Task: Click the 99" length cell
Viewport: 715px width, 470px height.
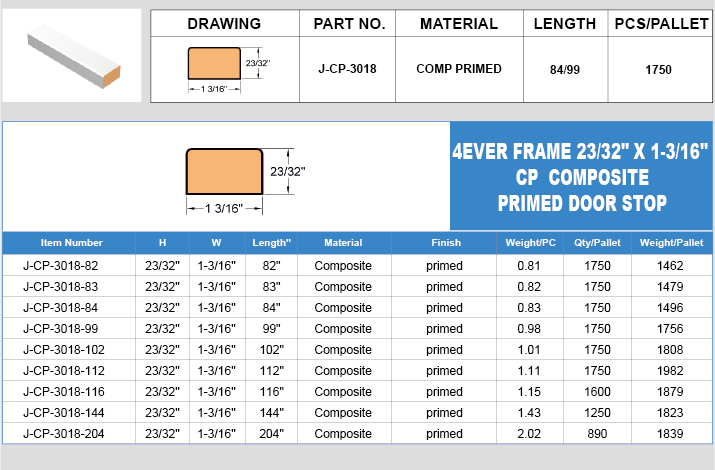Action: 271,329
